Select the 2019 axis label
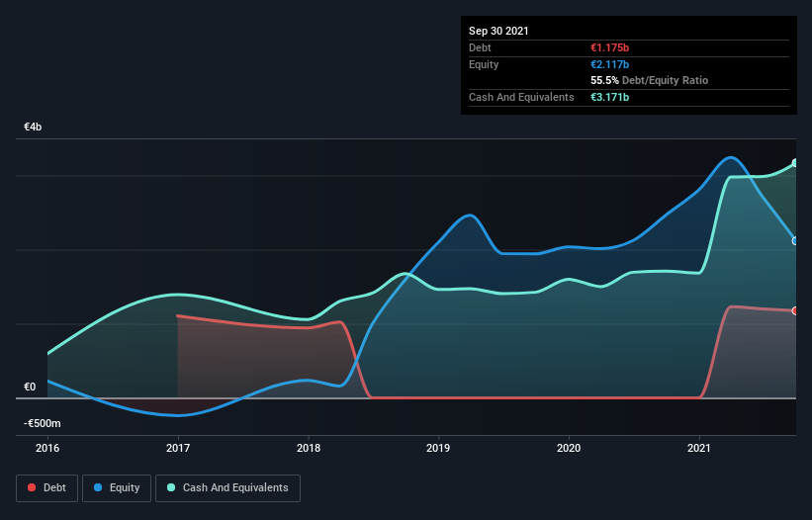Viewport: 812px width, 520px height. click(x=438, y=448)
